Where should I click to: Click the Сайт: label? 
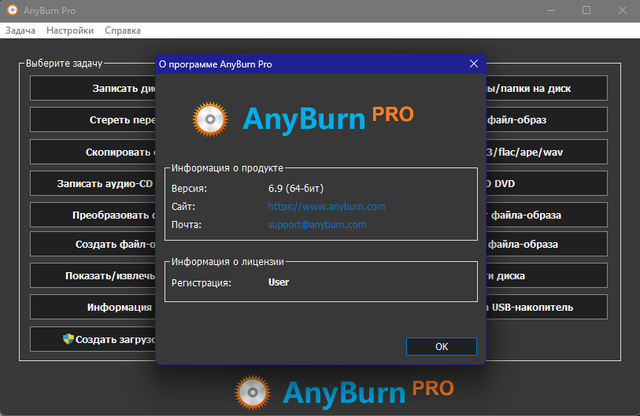183,207
